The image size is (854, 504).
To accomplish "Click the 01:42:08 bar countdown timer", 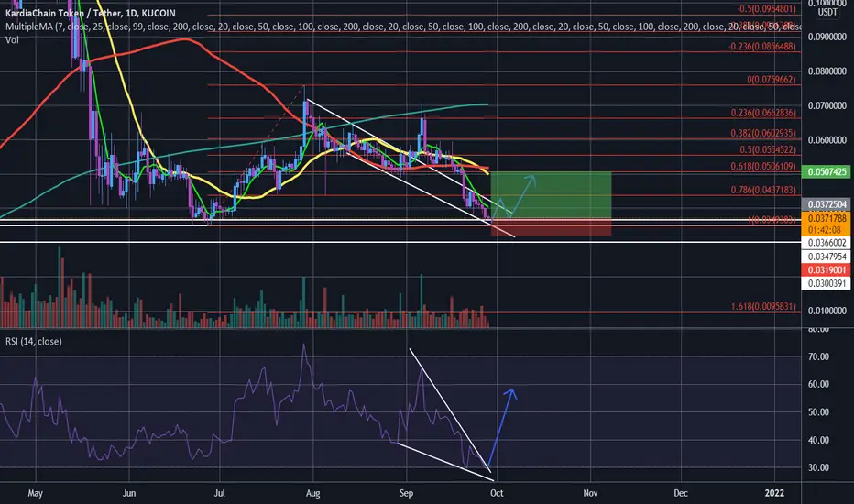I will (827, 230).
